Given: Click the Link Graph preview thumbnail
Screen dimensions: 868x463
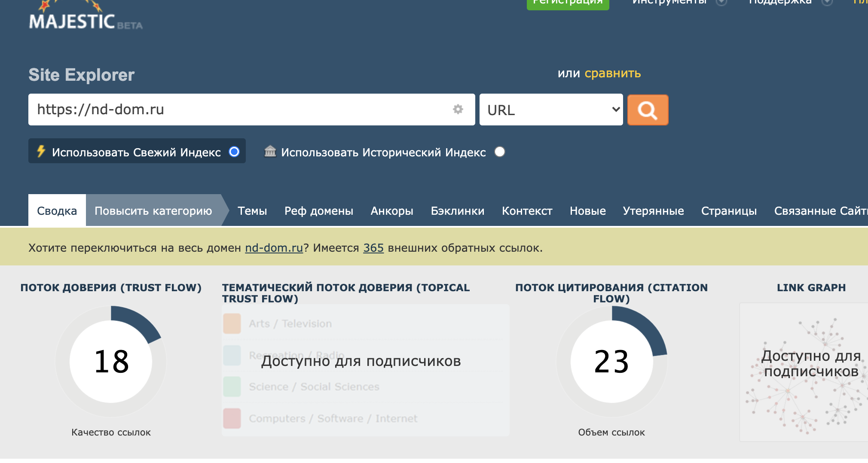Looking at the screenshot, I should point(804,372).
